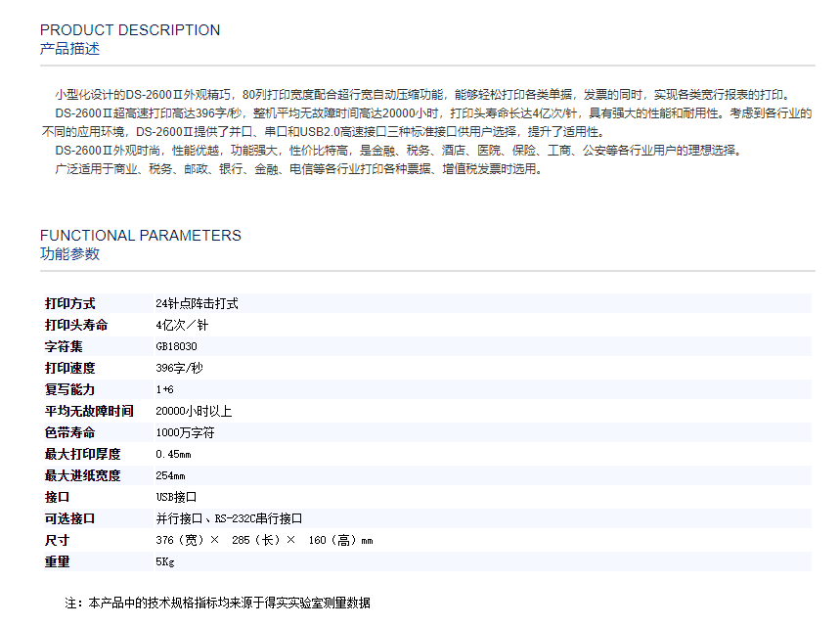
Task: Click the footnote starting with 注：本产品中的技术规格
Action: pos(217,603)
